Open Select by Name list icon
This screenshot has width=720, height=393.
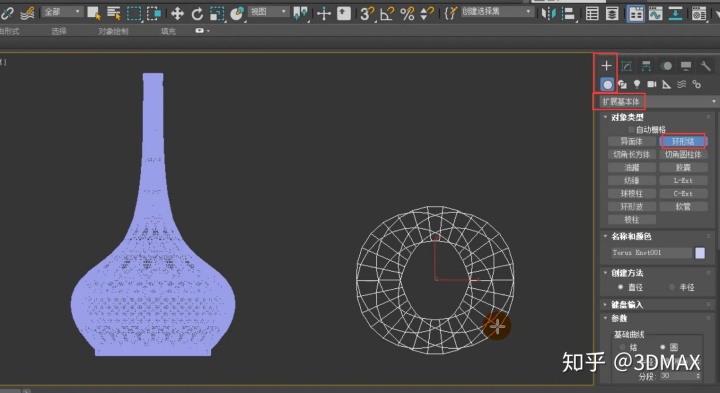(113, 13)
